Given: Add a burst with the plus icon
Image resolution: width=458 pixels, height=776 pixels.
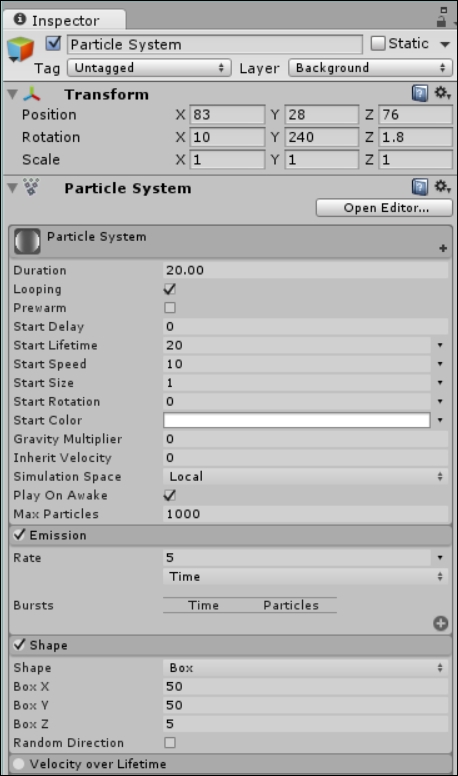Looking at the screenshot, I should [x=440, y=624].
